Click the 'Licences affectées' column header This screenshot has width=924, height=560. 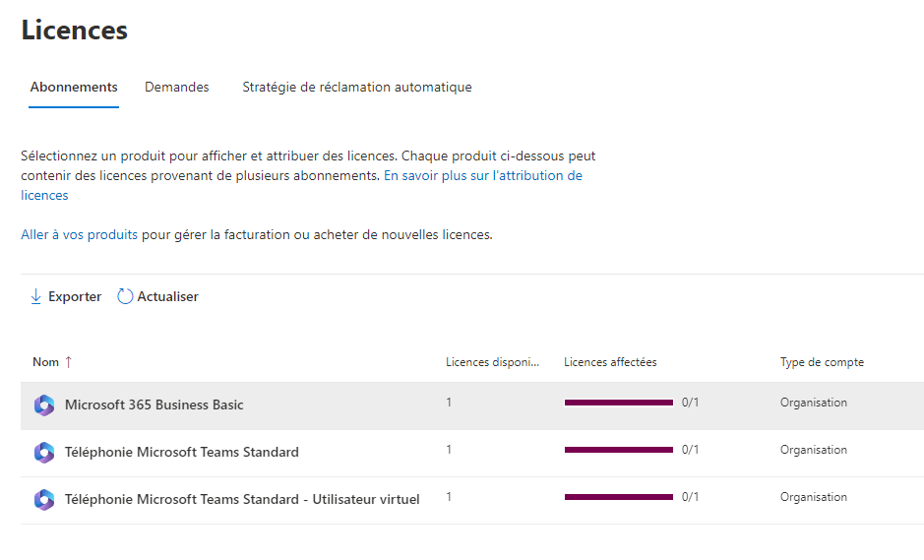click(x=610, y=362)
